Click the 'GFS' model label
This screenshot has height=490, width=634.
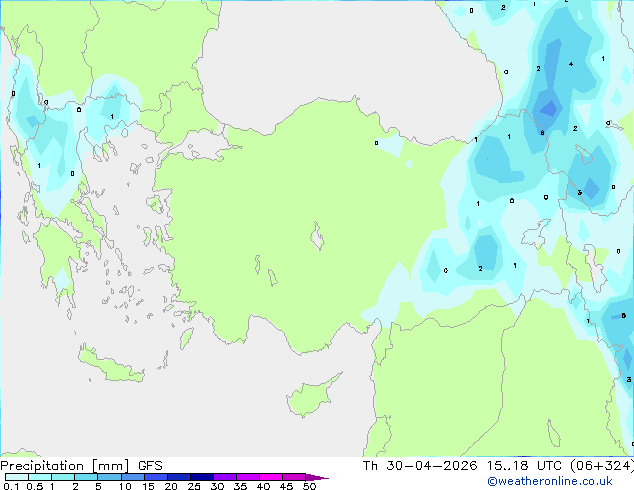coord(150,466)
